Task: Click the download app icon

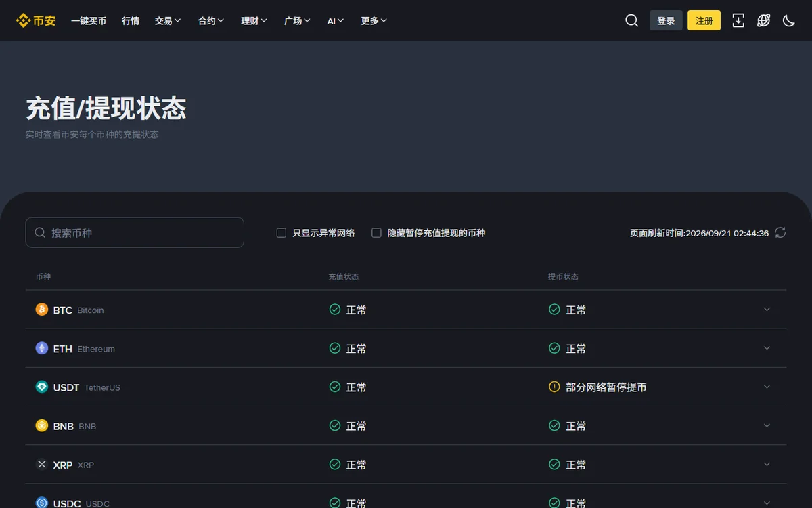Action: pyautogui.click(x=738, y=20)
